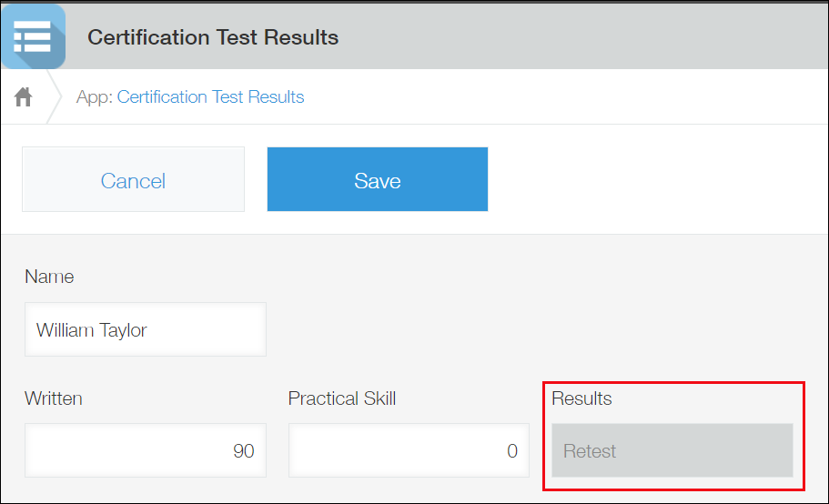Click the app list icon in header
Viewport: 829px width, 504px height.
[33, 37]
